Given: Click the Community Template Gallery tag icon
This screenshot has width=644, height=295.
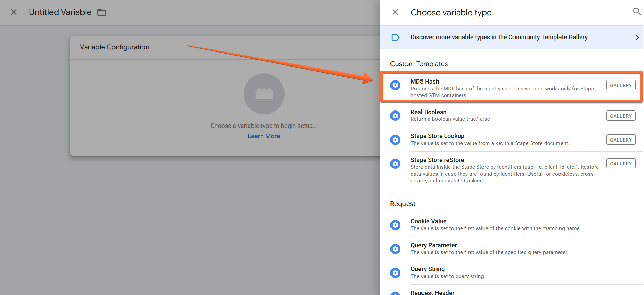Looking at the screenshot, I should [395, 38].
